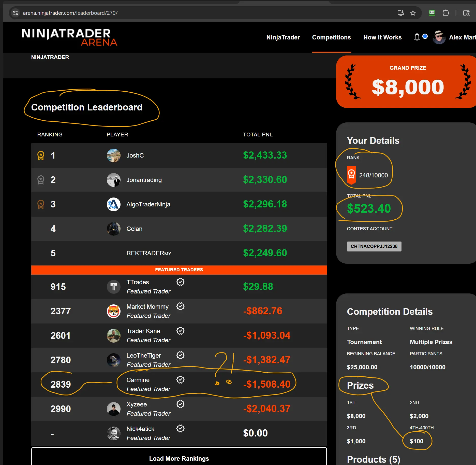The height and width of the screenshot is (465, 476).
Task: Click the Products (5) heading
Action: (374, 459)
